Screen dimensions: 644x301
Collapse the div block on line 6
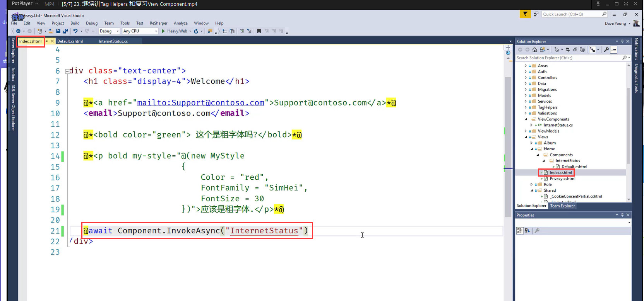(67, 71)
